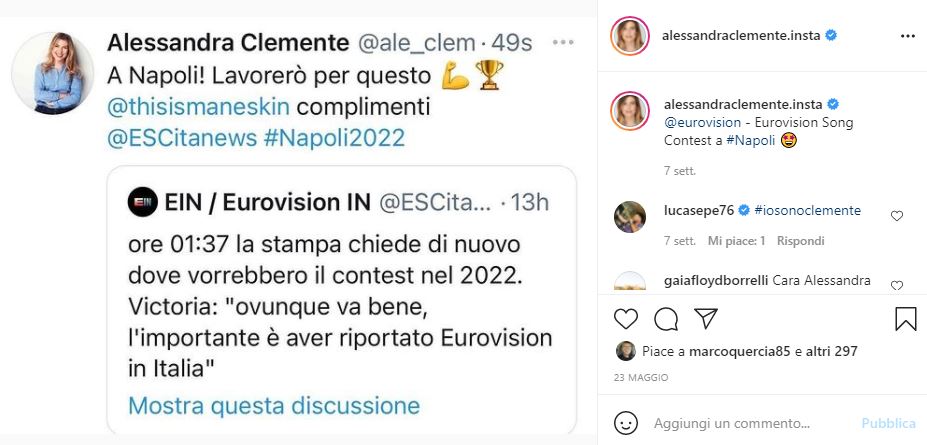This screenshot has height=445, width=927.
Task: Open lucasepe76's profile avatar
Action: tap(630, 216)
